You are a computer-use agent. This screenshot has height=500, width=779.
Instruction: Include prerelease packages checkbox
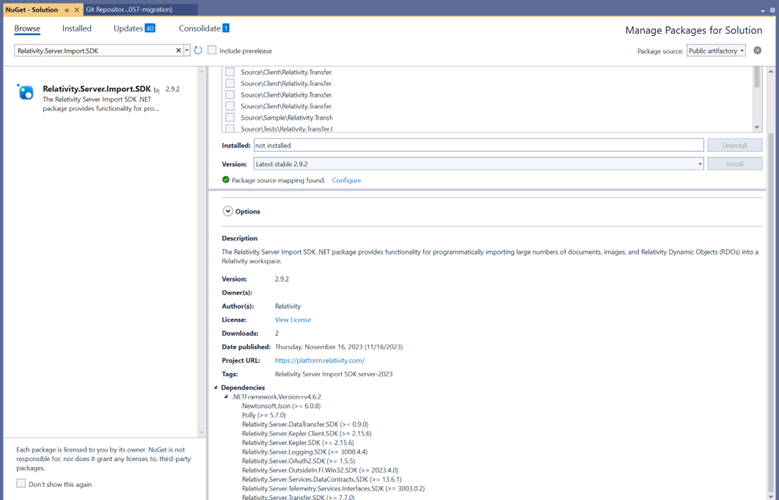[x=212, y=50]
